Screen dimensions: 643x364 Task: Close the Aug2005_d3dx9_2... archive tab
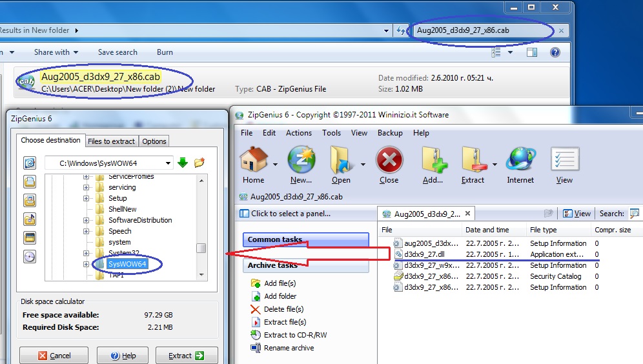pyautogui.click(x=467, y=213)
